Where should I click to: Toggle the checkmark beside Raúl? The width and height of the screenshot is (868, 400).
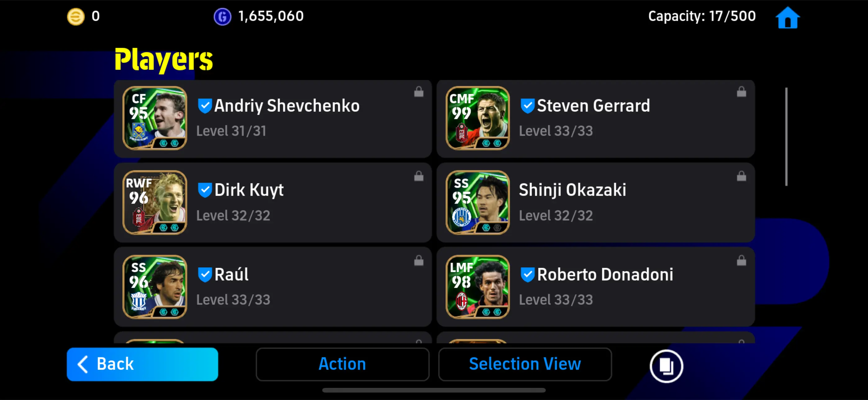click(205, 275)
